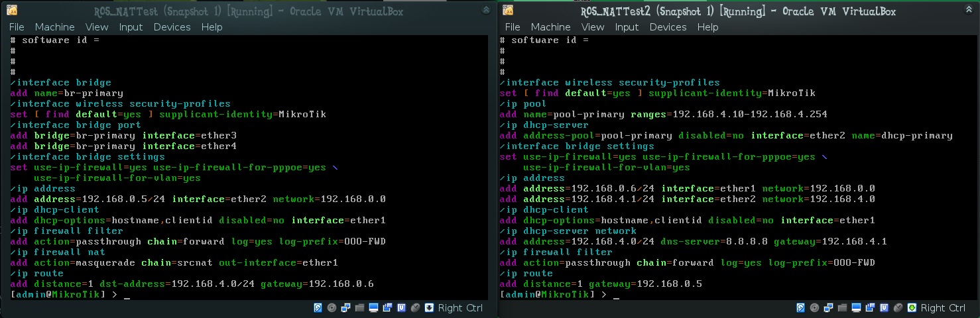The width and height of the screenshot is (980, 318).
Task: Click optical disk icon in ROS_NATTest2 window
Action: tap(814, 307)
